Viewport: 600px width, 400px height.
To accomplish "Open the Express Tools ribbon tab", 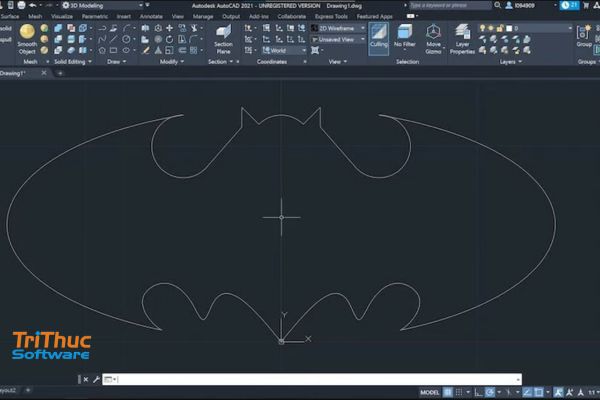I will coord(331,16).
